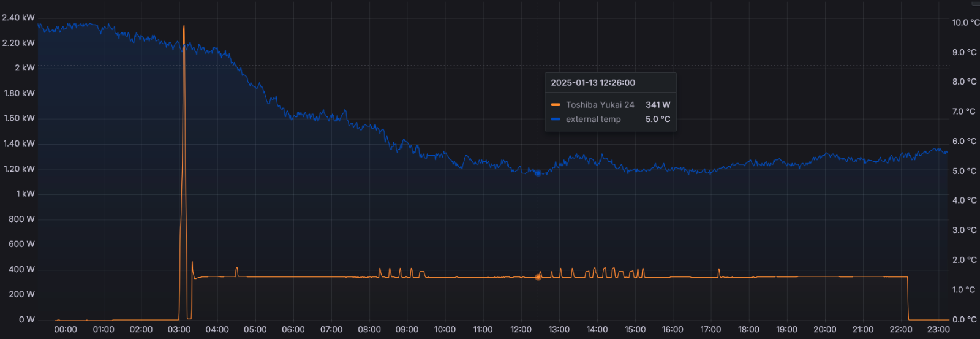Click the 8.0 °C right axis label
The image size is (980, 339).
[965, 82]
